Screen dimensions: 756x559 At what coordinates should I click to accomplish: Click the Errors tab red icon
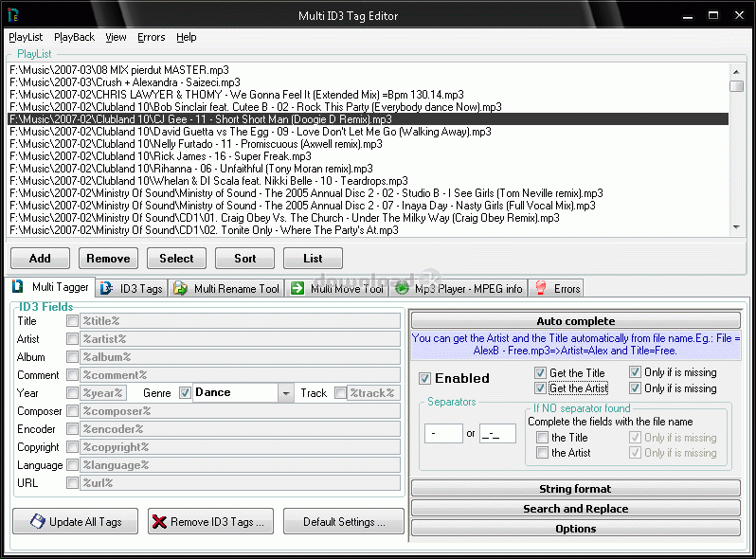point(541,288)
